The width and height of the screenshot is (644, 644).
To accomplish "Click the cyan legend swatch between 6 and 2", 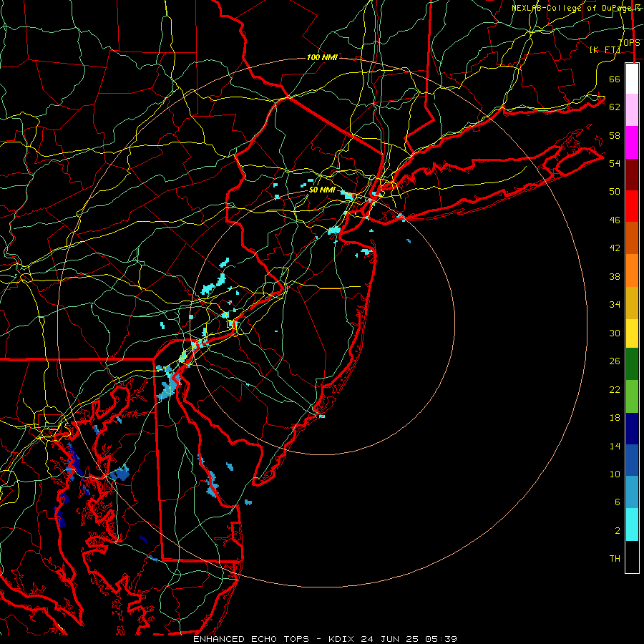I will click(632, 525).
